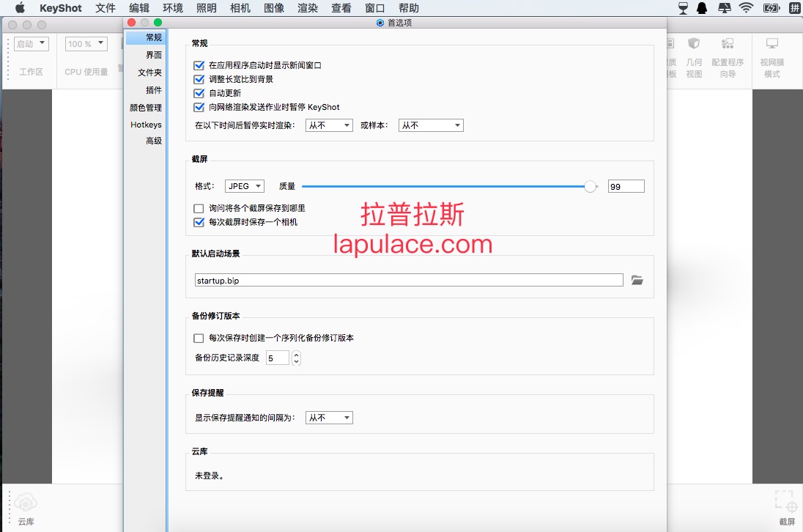Image resolution: width=803 pixels, height=532 pixels.
Task: Select the 常规 preferences tab
Action: (x=146, y=37)
